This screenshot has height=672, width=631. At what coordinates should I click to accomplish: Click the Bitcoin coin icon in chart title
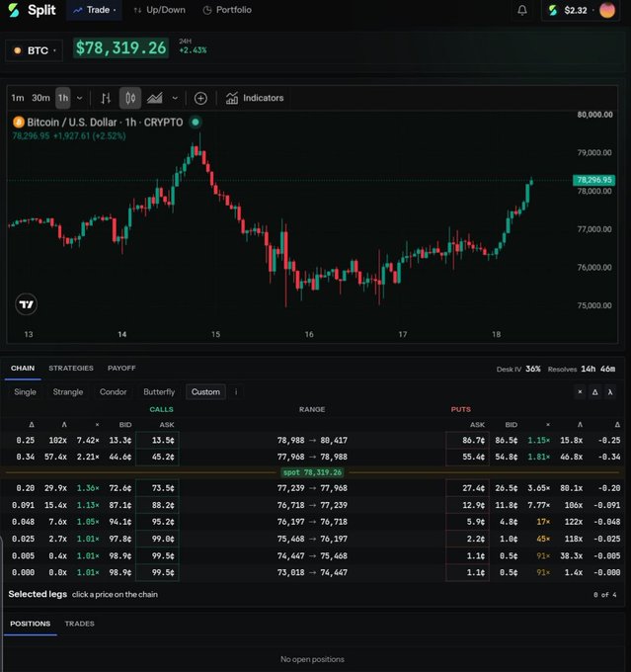19,123
